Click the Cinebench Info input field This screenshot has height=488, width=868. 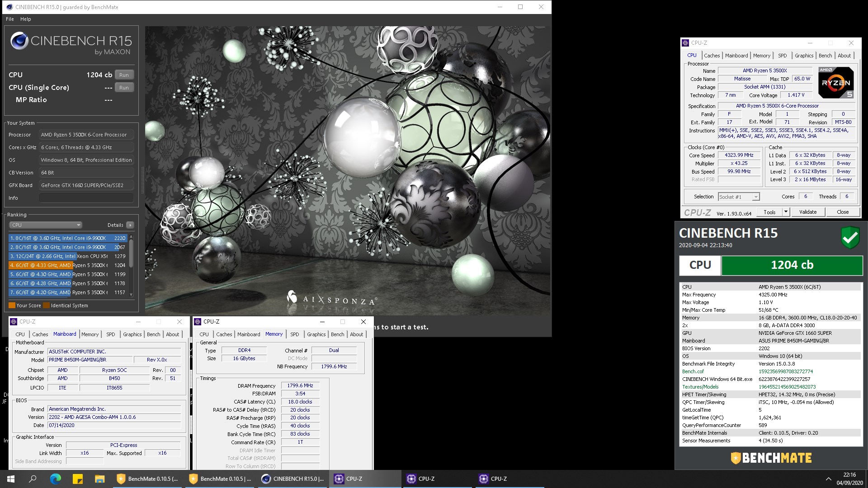pos(86,198)
